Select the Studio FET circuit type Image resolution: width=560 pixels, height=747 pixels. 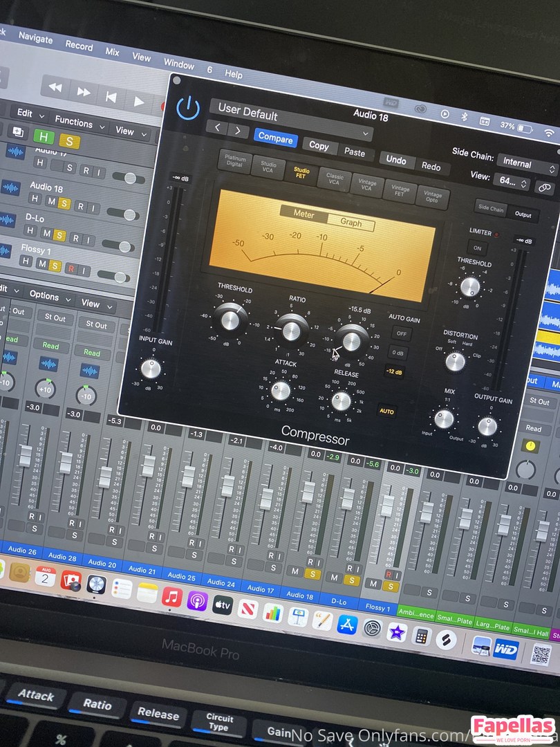(302, 172)
